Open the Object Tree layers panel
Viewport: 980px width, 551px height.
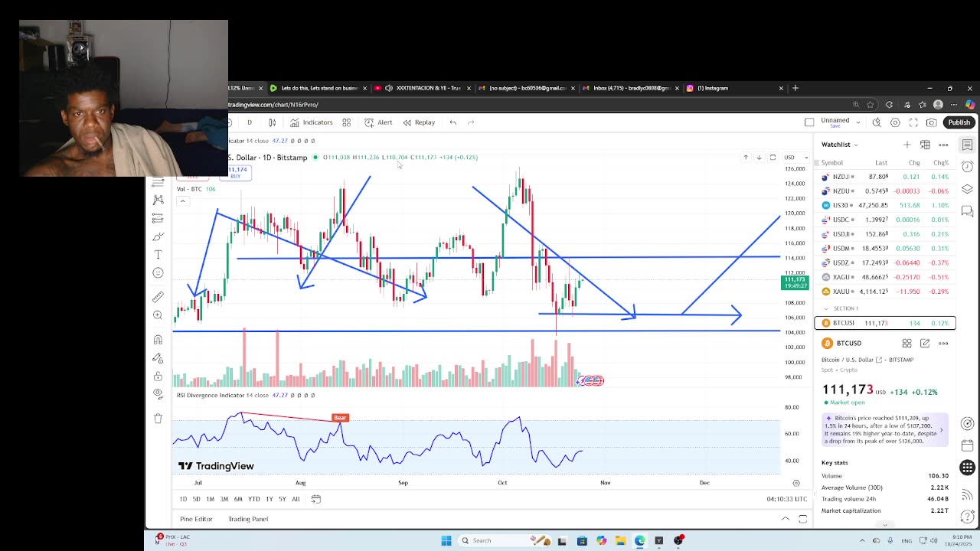tap(968, 189)
